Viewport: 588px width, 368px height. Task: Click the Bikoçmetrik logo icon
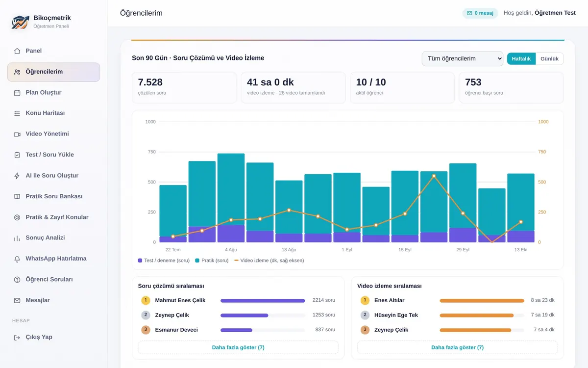coord(21,22)
